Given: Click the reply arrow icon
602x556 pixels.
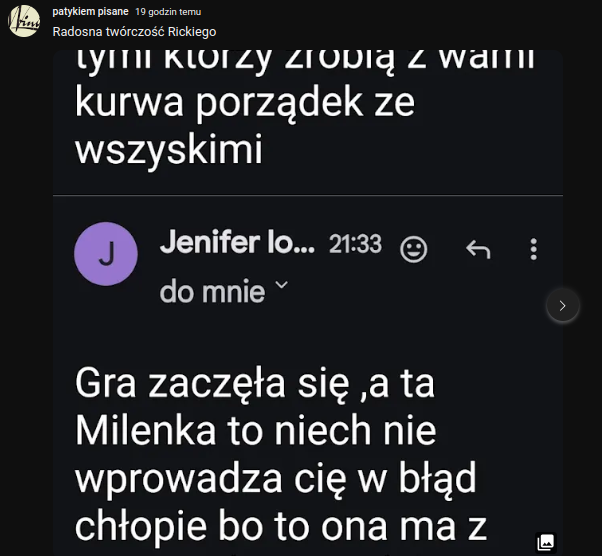Looking at the screenshot, I should (x=478, y=249).
